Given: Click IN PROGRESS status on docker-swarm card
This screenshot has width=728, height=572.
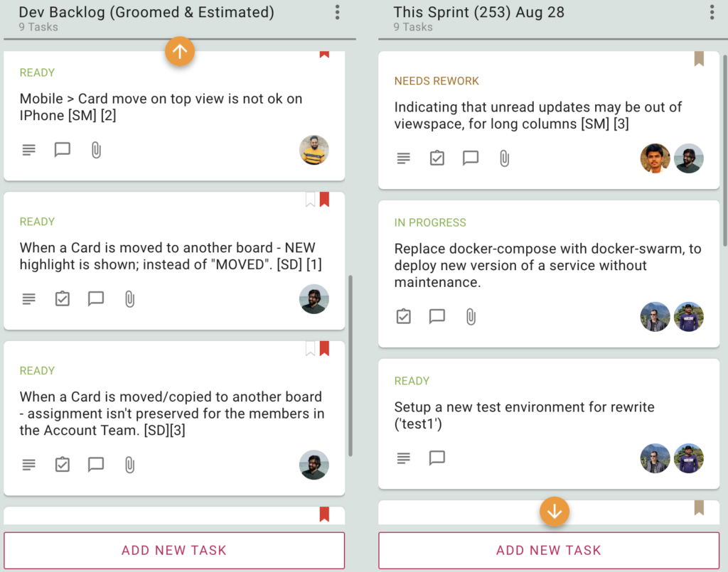Looking at the screenshot, I should (x=430, y=222).
